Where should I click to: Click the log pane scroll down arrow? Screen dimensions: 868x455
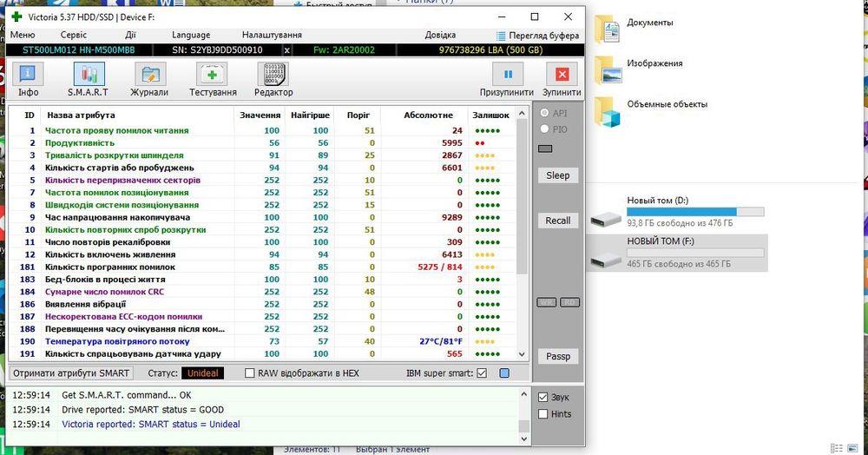point(523,439)
